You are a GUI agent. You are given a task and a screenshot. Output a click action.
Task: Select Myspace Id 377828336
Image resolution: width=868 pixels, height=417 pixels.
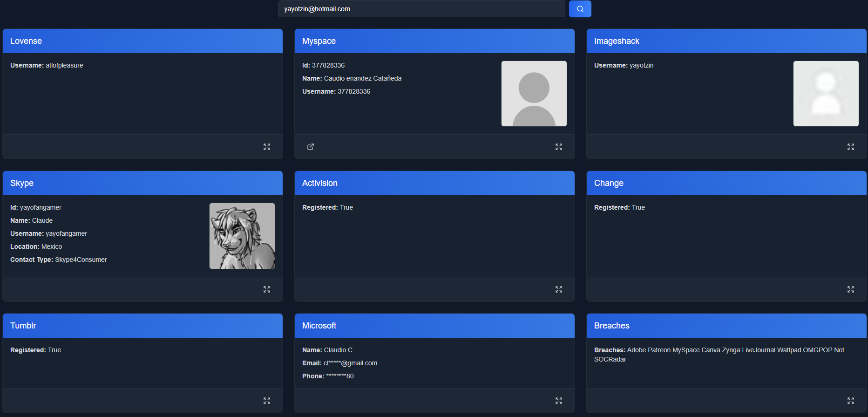323,65
